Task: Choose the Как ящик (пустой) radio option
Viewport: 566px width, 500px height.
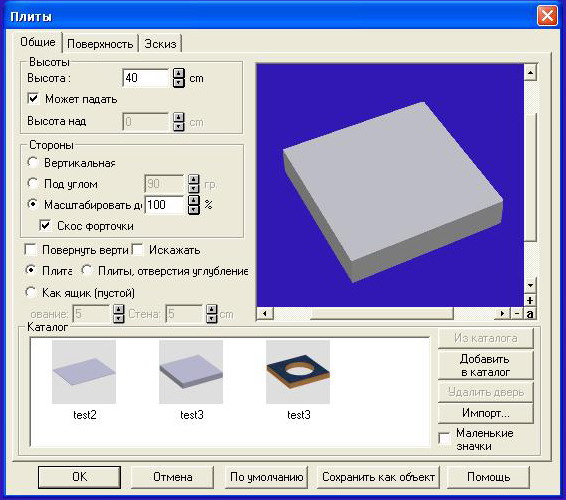Action: click(x=31, y=292)
